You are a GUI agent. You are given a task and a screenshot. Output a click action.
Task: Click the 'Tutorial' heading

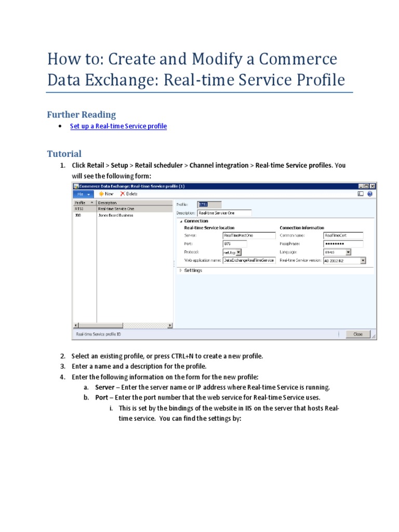pos(64,154)
